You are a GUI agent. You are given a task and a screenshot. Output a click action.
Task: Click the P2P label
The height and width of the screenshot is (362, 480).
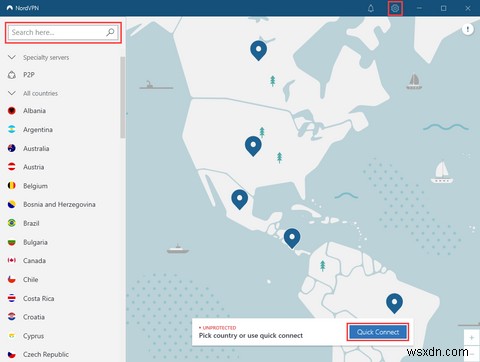coord(29,75)
